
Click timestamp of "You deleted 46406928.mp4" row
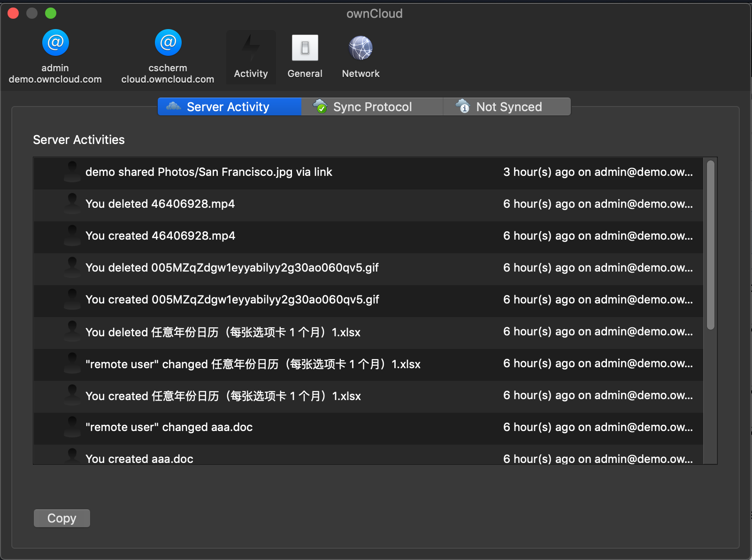[598, 204]
